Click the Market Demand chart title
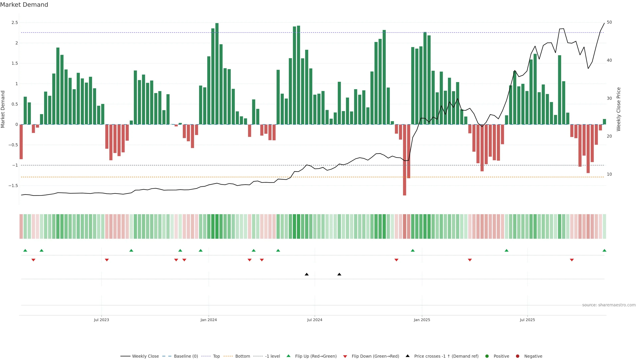 24,5
